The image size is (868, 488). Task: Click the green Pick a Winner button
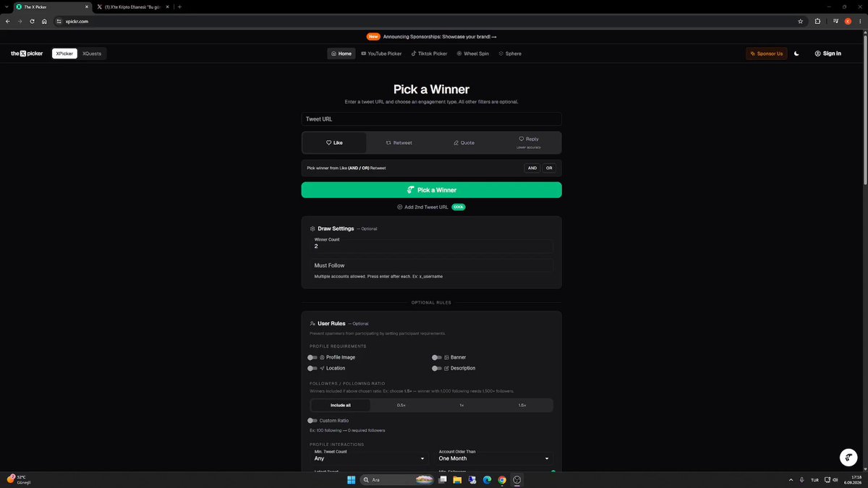pos(432,190)
